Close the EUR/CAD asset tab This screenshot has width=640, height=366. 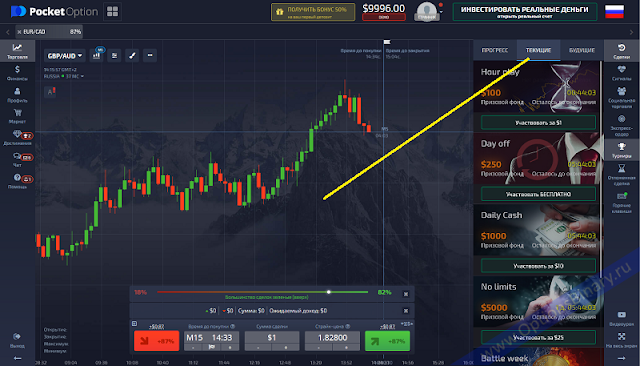point(19,32)
